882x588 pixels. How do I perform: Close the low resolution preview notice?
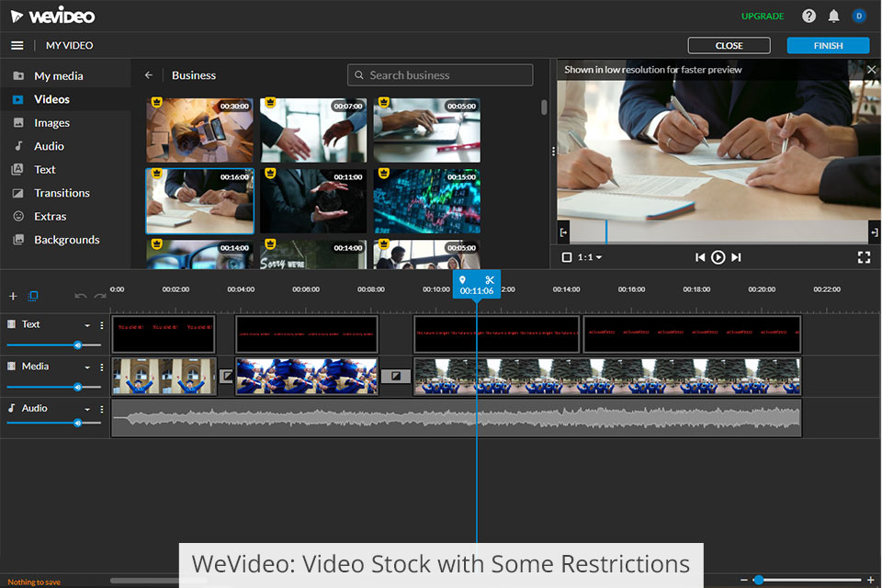(871, 70)
